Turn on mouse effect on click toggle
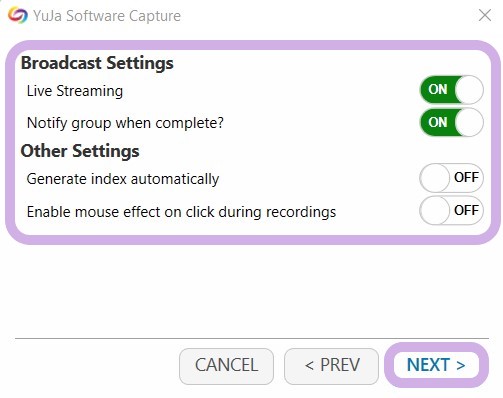 coord(452,210)
